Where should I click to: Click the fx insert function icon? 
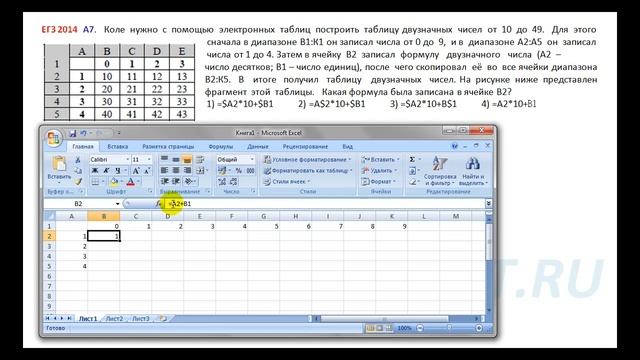click(158, 203)
